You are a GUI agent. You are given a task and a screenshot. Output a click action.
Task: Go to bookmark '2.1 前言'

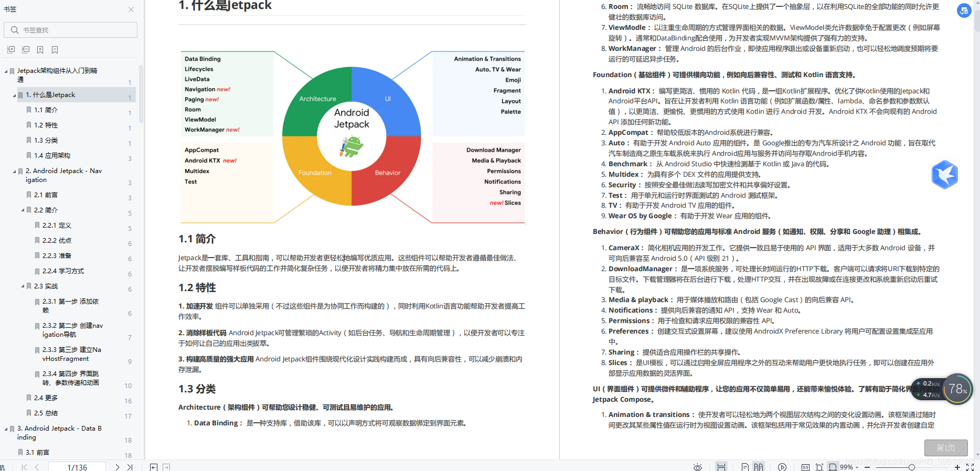[46, 195]
